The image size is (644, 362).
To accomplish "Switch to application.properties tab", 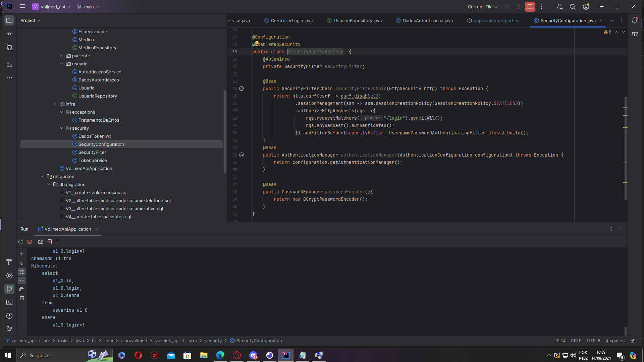I will 497,20.
